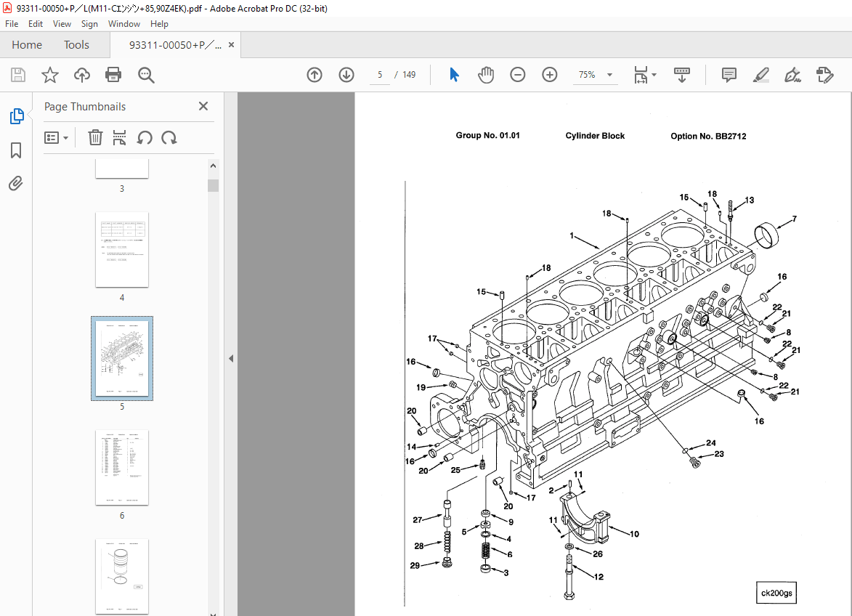
Task: Activate the Selection arrow tool
Action: [x=454, y=74]
